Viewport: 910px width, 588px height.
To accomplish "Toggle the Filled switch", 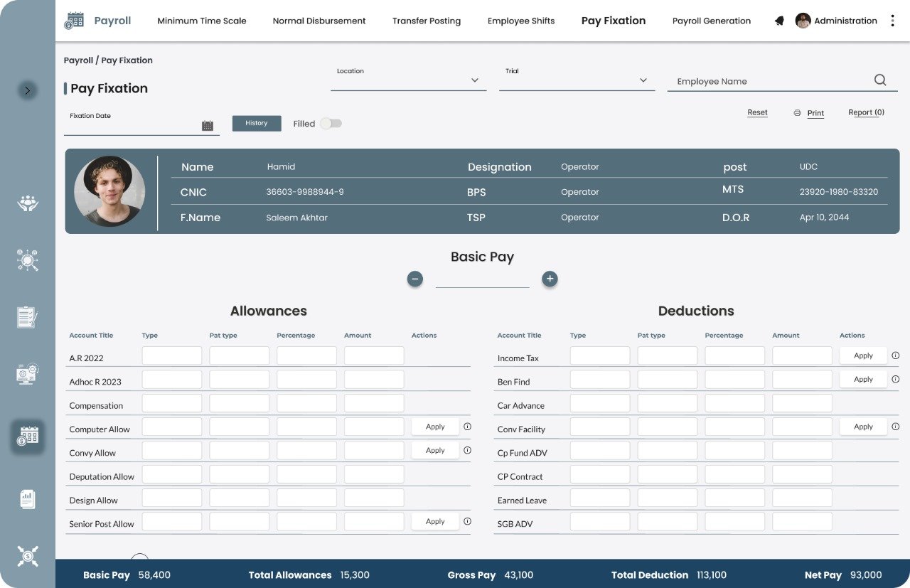I will (331, 123).
